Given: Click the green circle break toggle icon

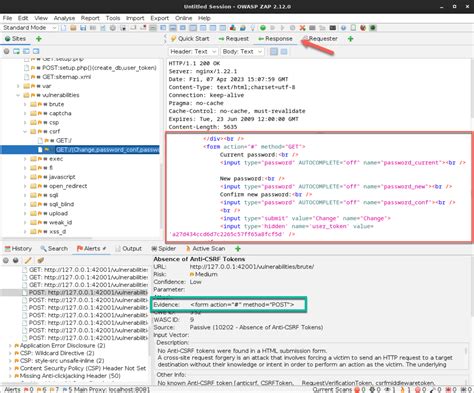Looking at the screenshot, I should point(263,28).
